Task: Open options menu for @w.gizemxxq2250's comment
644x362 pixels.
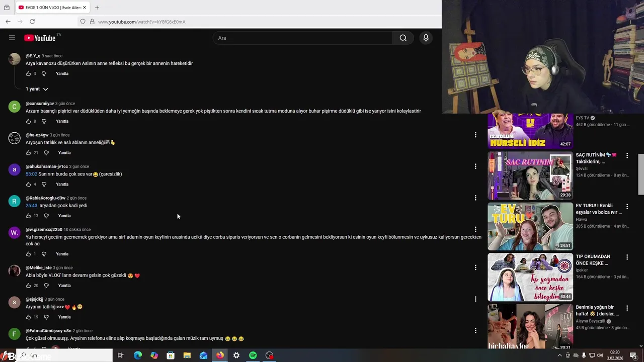Action: tap(475, 230)
